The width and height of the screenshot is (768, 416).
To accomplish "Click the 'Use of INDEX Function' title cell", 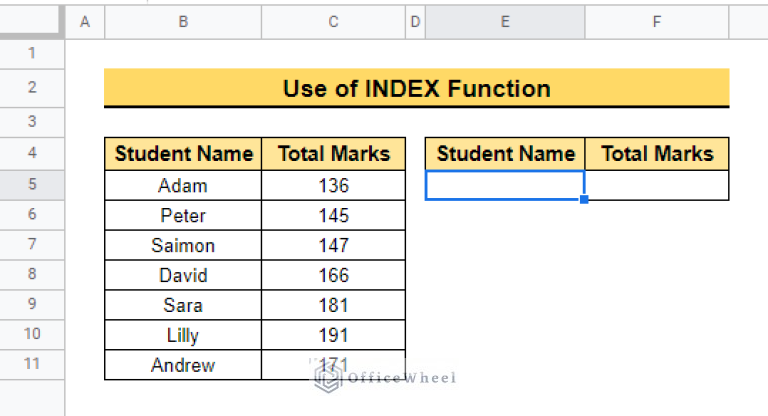I will (417, 88).
